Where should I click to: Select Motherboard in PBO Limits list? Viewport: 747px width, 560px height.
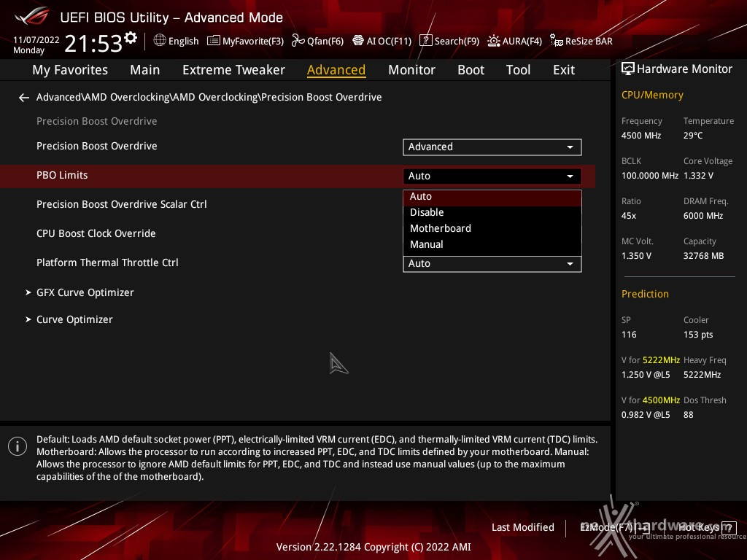492,228
